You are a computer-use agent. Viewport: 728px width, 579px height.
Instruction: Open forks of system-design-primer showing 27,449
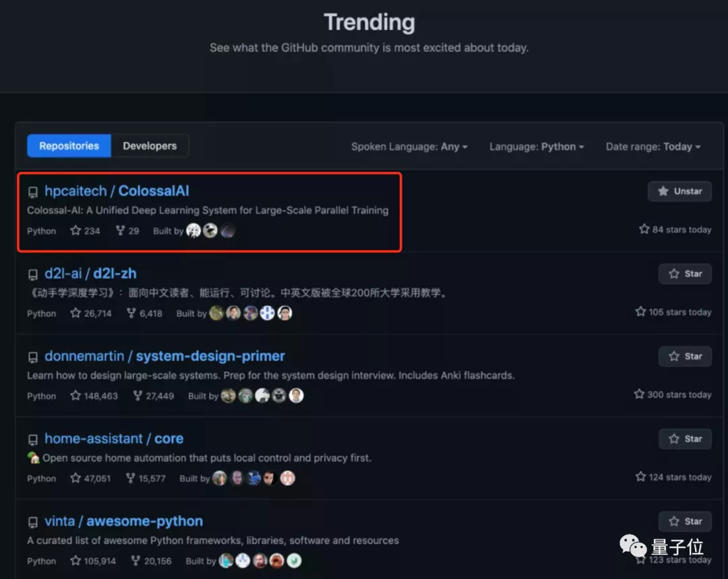point(154,396)
